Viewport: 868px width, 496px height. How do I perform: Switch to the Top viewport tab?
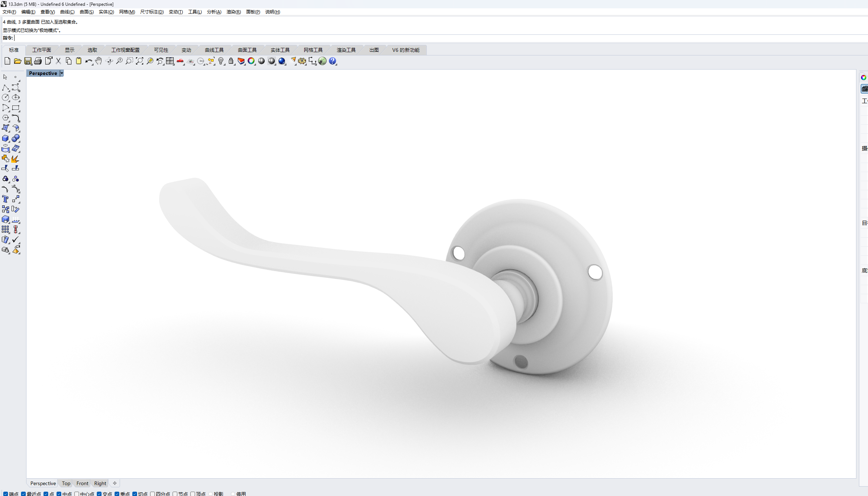click(66, 483)
